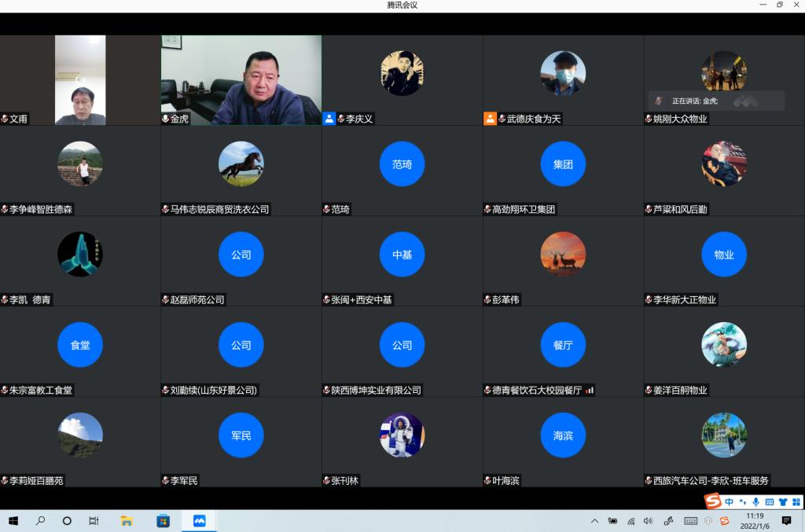This screenshot has height=532, width=805.
Task: Expand the hidden system tray icons
Action: [594, 521]
